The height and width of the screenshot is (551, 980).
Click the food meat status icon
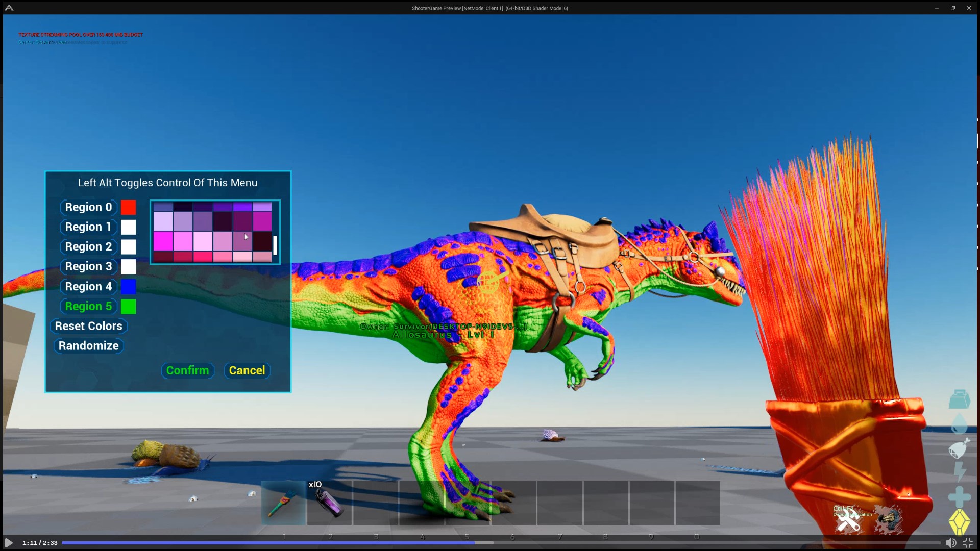tap(959, 448)
